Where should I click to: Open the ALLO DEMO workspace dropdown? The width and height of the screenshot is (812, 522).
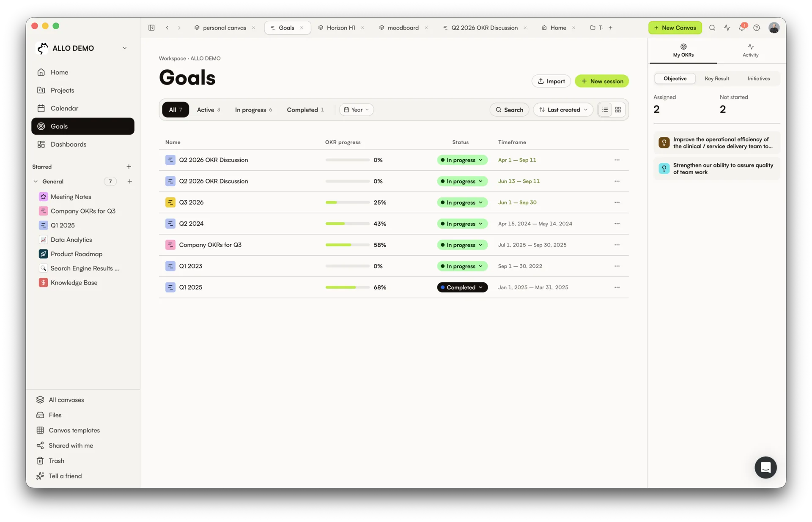click(125, 48)
